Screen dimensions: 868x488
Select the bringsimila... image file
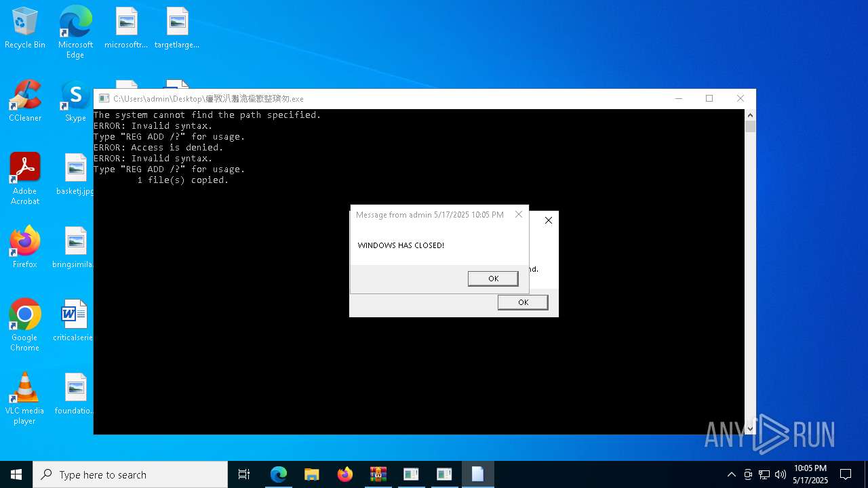coord(73,248)
